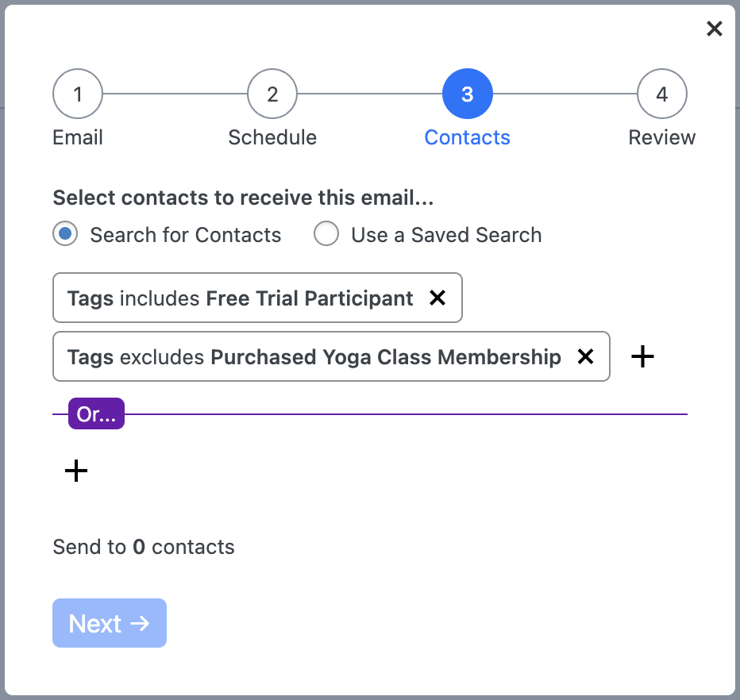Click the purple Or... badge
740x700 pixels.
[x=96, y=413]
